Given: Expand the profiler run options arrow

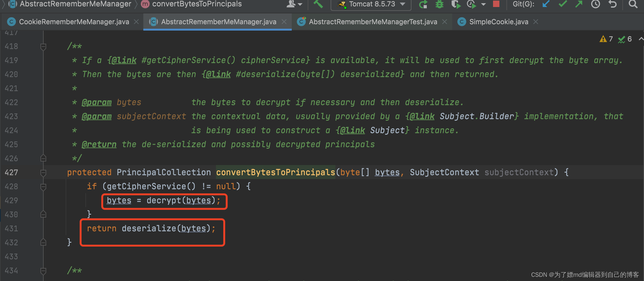Looking at the screenshot, I should point(483,4).
